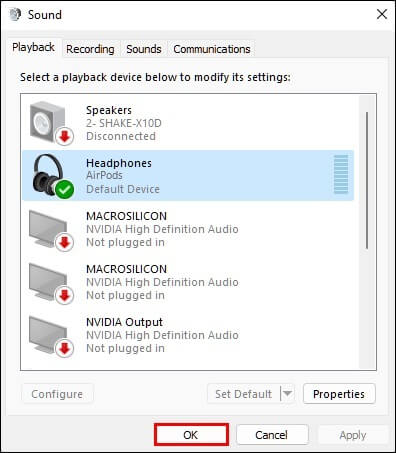The image size is (396, 453).
Task: Click the Sound speaker icon in title bar
Action: [15, 14]
